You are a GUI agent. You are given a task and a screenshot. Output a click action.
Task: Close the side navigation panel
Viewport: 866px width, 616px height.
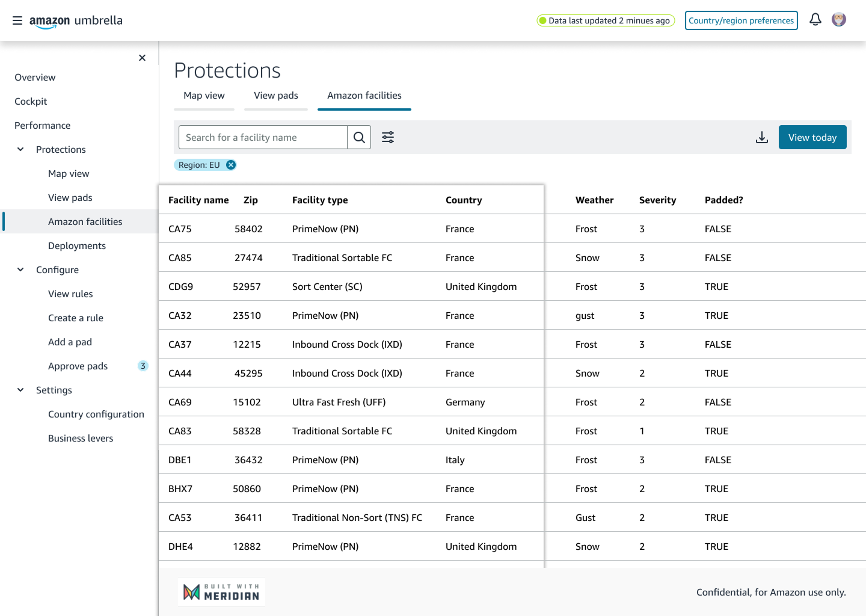point(142,58)
